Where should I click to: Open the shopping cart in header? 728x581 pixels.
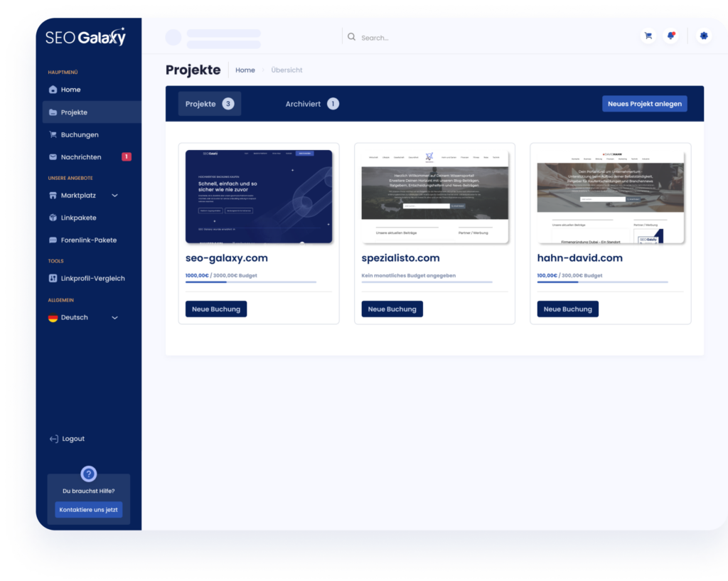(x=648, y=36)
